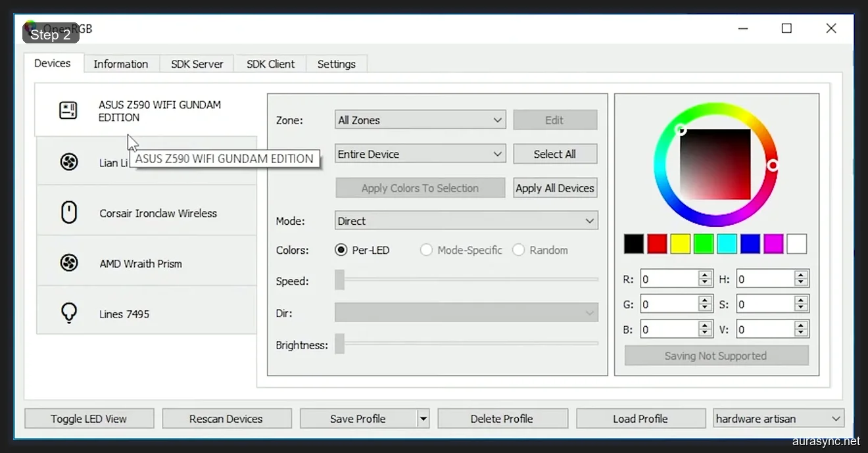
Task: Open the hardware artisan profile dropdown
Action: tap(778, 418)
